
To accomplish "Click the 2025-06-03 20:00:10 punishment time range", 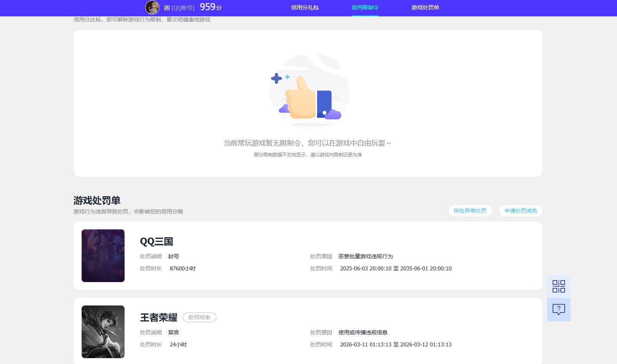I will (x=396, y=268).
